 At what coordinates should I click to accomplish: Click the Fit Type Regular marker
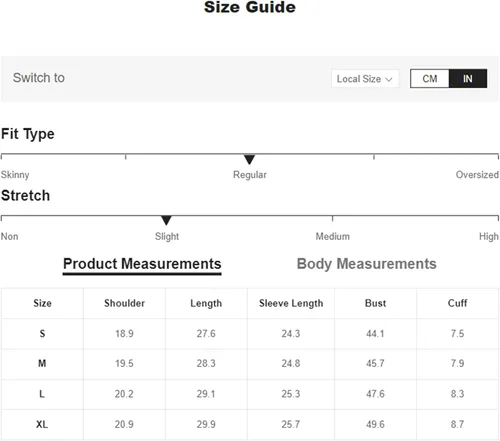pyautogui.click(x=249, y=159)
